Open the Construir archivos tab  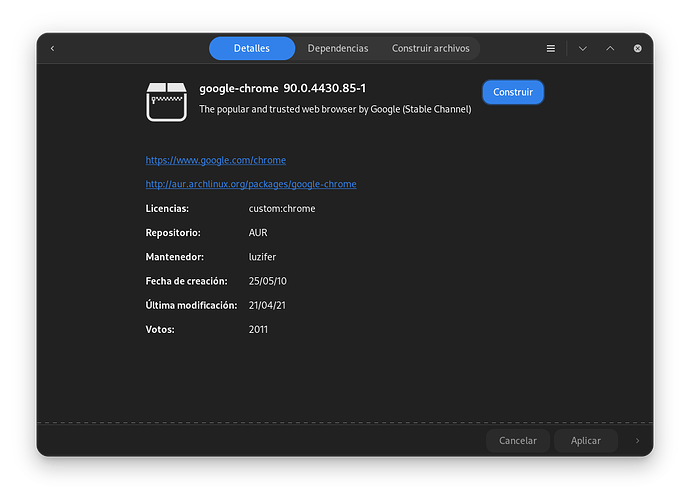(430, 48)
